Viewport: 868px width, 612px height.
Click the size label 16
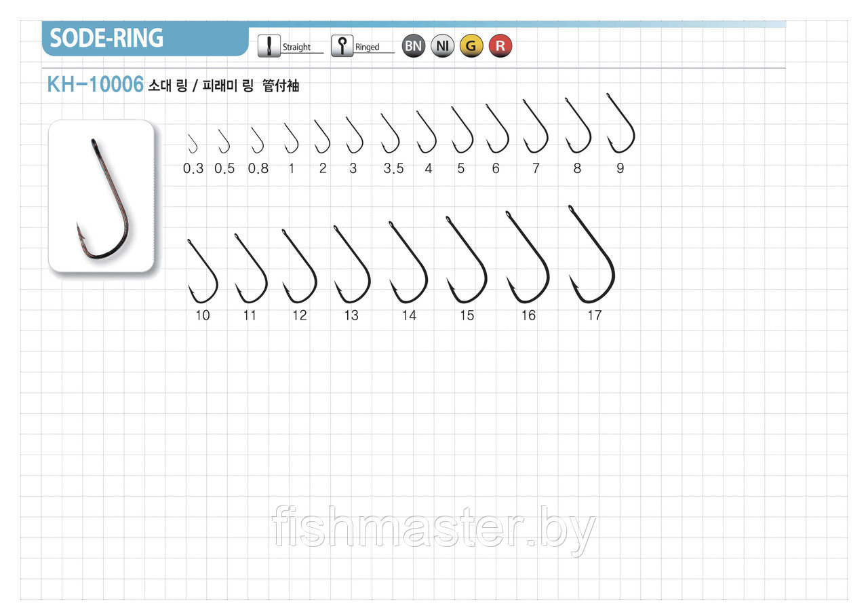click(528, 315)
